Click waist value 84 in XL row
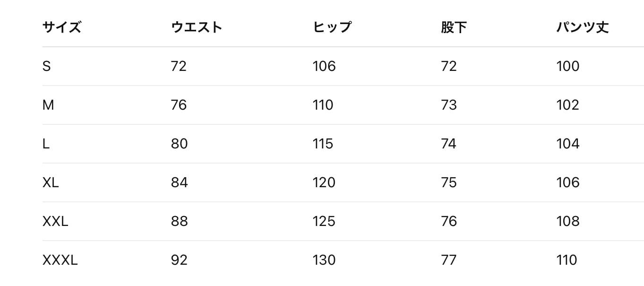 pyautogui.click(x=180, y=182)
